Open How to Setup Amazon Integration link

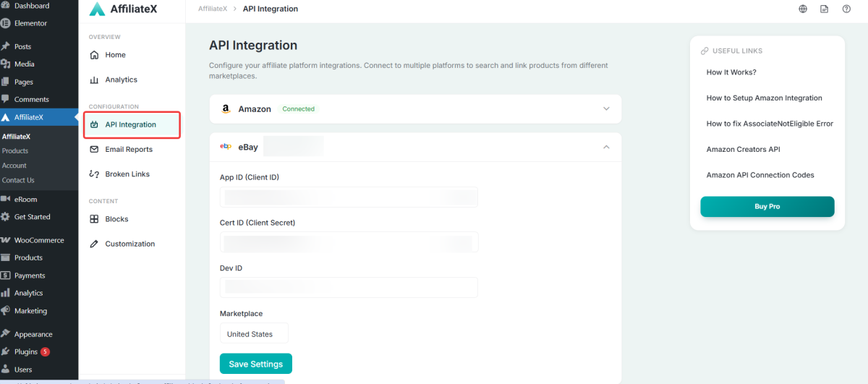765,98
